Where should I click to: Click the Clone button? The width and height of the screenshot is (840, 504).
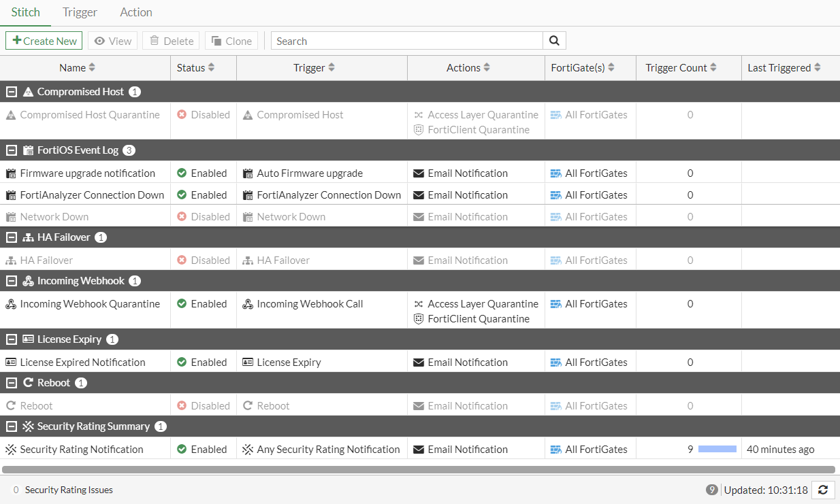pos(231,41)
